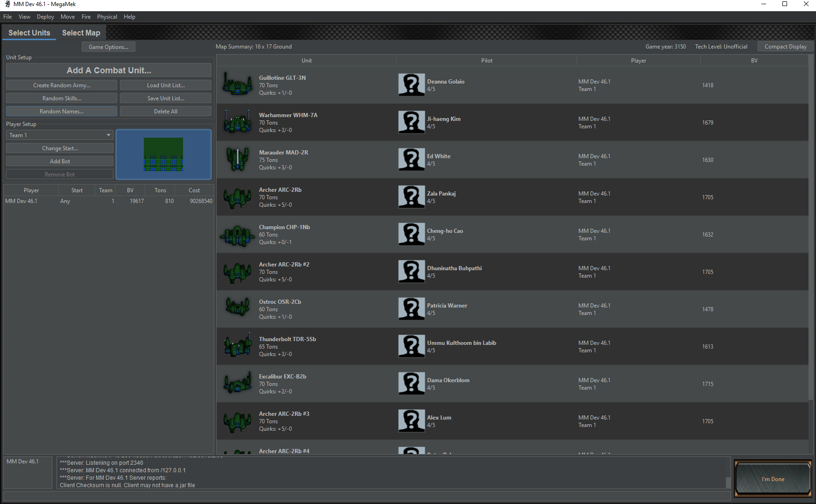Viewport: 816px width, 504px height.
Task: Switch to the Select Map tab
Action: pos(81,33)
